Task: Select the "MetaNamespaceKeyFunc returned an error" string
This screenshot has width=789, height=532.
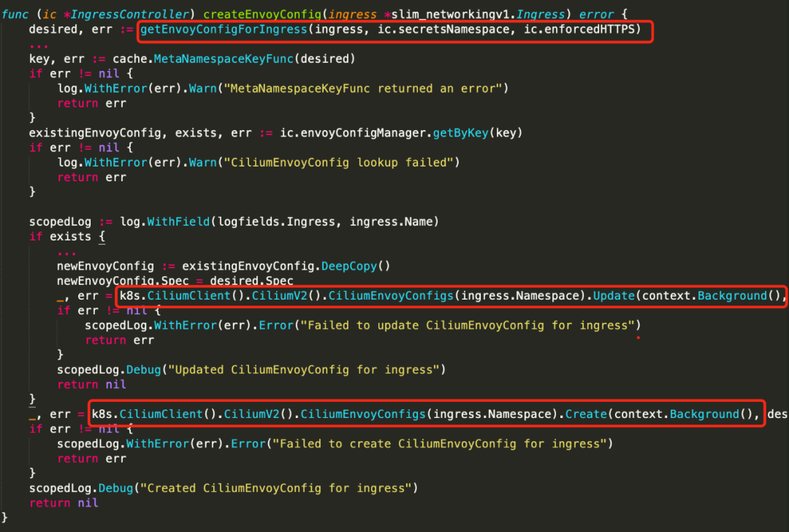Action: point(363,88)
